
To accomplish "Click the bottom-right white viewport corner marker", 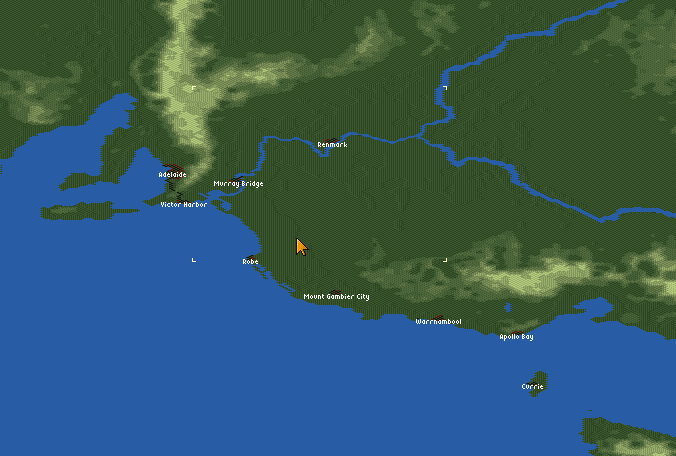I will pos(445,260).
